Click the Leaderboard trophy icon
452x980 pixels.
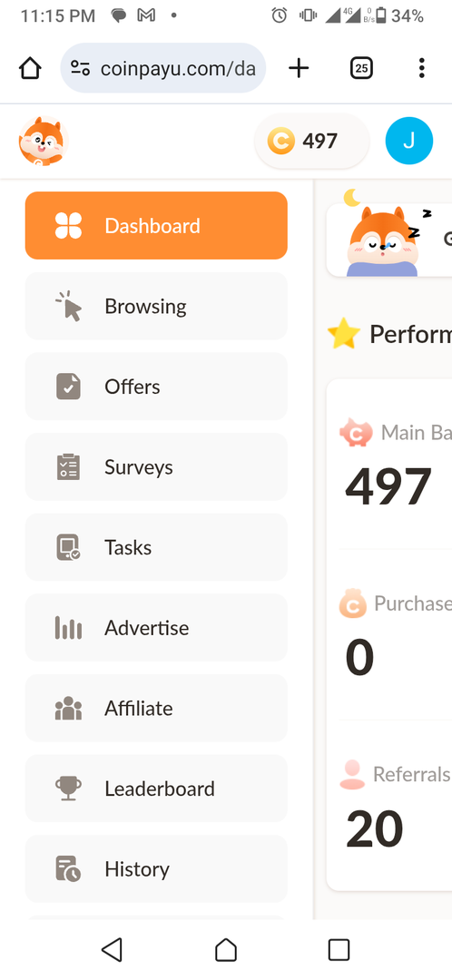[68, 789]
